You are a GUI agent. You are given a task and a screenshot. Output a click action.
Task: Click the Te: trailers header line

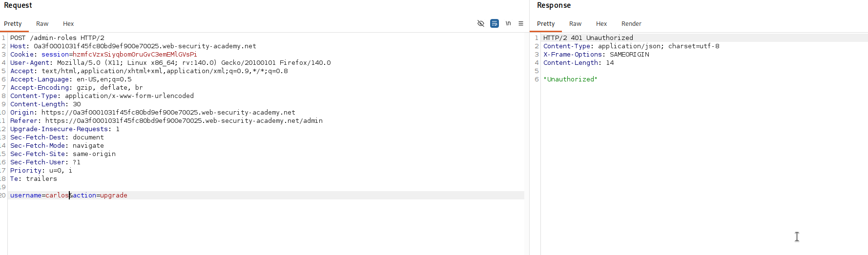[34, 178]
